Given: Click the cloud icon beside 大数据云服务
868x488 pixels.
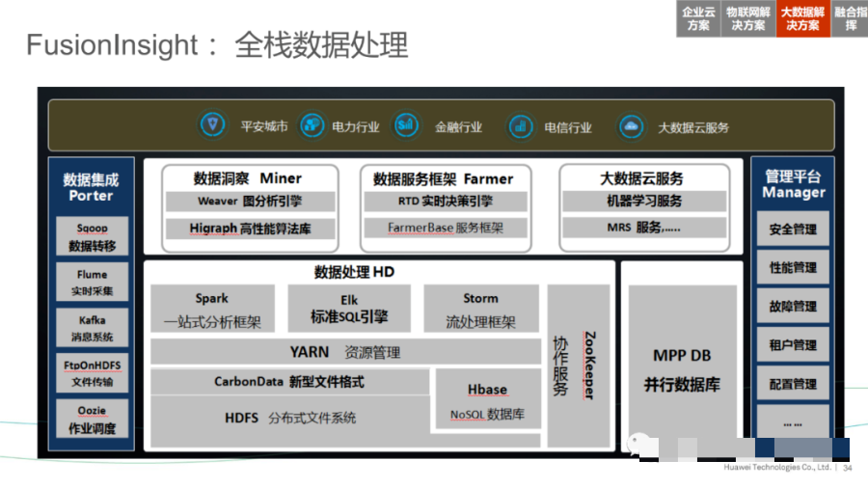Looking at the screenshot, I should 631,126.
